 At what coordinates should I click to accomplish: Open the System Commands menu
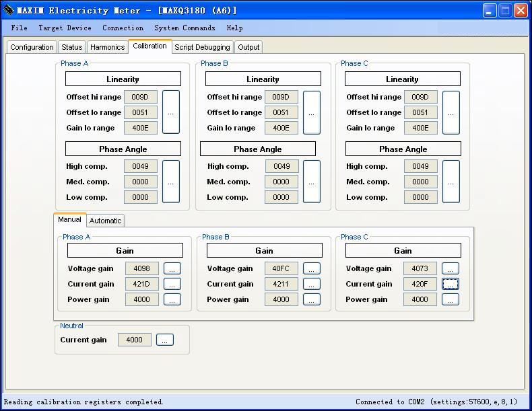(185, 28)
